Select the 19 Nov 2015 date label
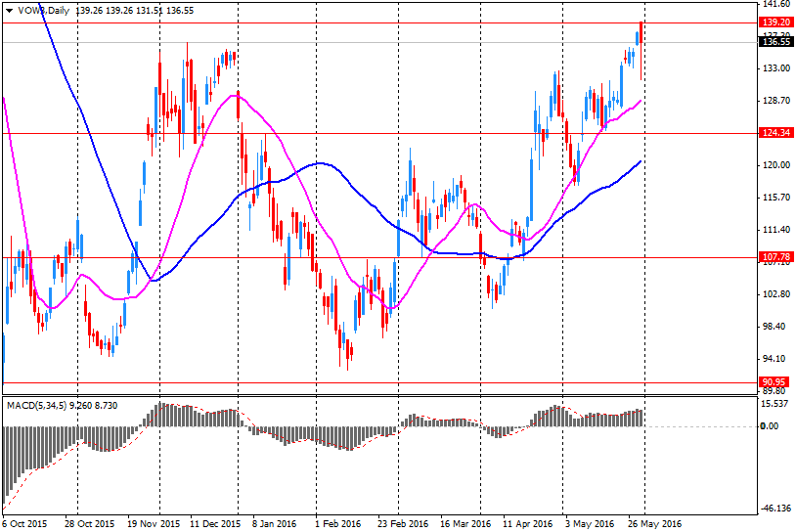 point(154,523)
